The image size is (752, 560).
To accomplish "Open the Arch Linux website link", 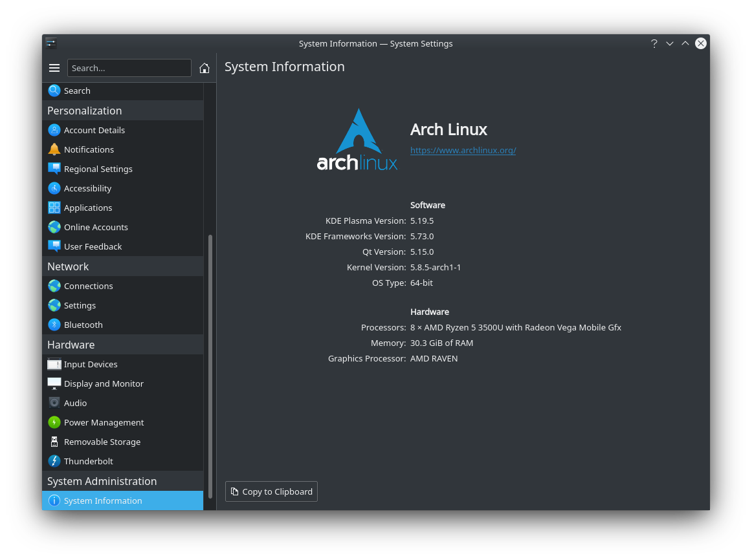I will [x=463, y=150].
